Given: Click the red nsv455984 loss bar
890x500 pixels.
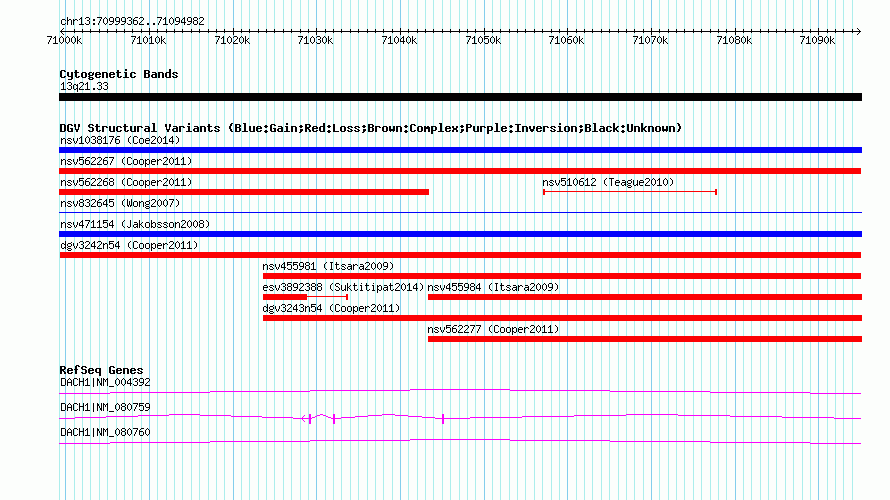Looking at the screenshot, I should click(645, 297).
